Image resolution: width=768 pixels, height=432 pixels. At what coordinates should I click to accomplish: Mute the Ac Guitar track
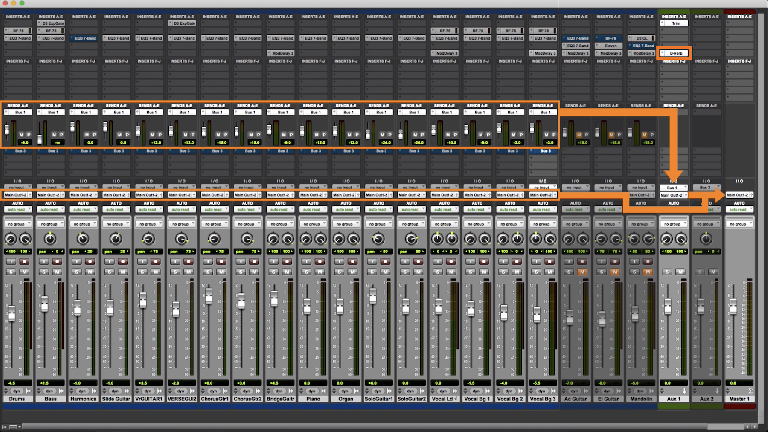click(583, 271)
